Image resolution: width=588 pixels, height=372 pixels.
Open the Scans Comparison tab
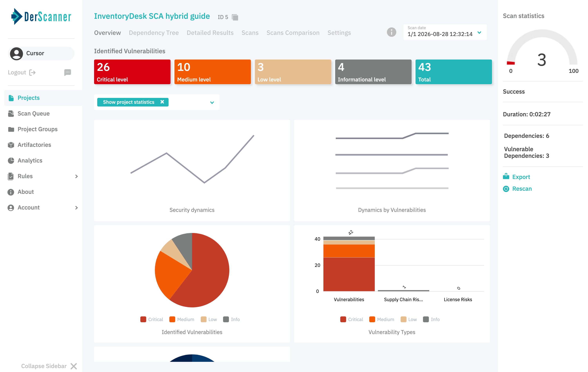point(293,33)
